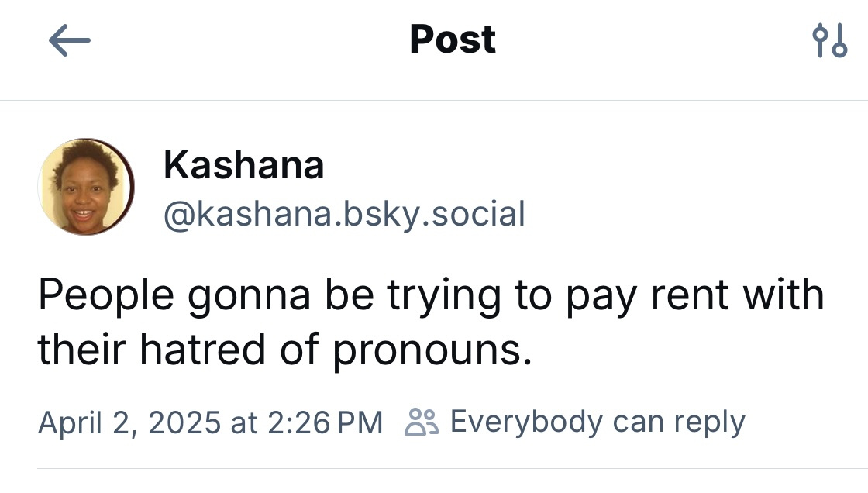The height and width of the screenshot is (493, 868).
Task: Open the @kashana.bsky.social handle
Action: coord(344,213)
